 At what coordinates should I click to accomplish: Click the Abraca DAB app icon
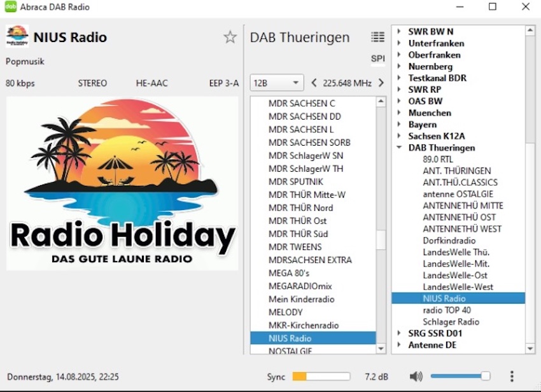10,6
